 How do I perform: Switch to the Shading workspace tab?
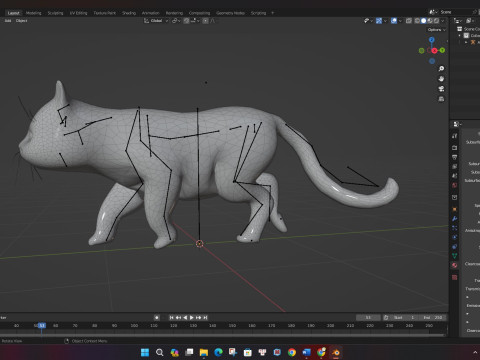129,13
